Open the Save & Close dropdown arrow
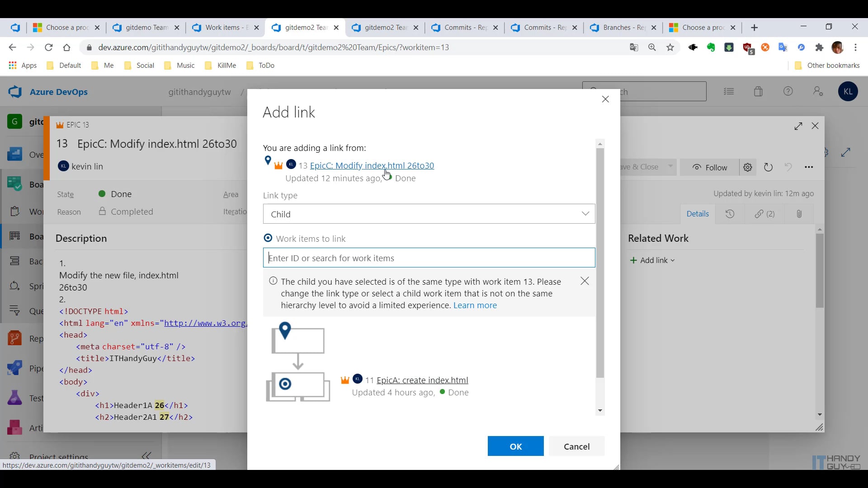The height and width of the screenshot is (488, 868). [x=670, y=166]
